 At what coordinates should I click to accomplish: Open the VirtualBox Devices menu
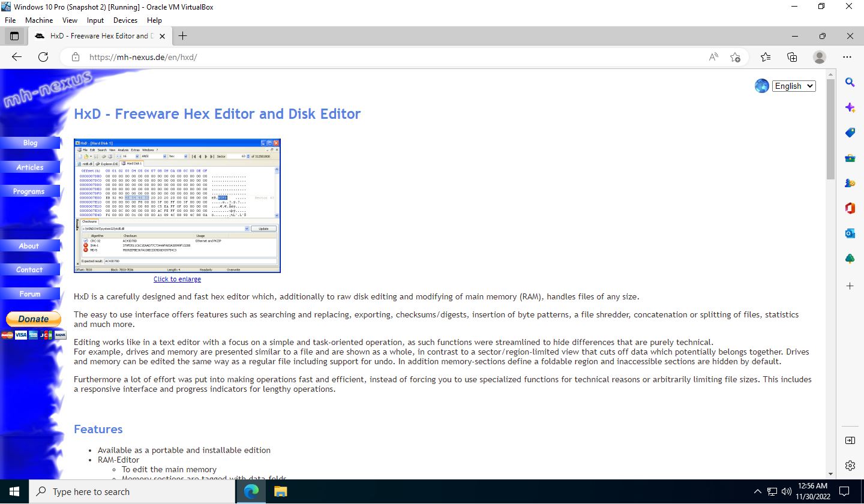pos(125,20)
